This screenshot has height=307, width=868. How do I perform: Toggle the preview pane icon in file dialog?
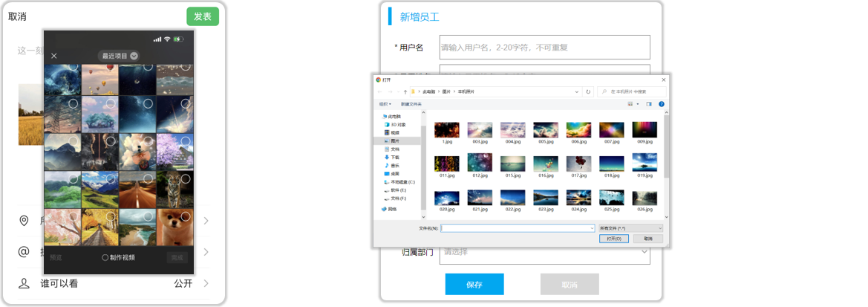click(x=648, y=104)
